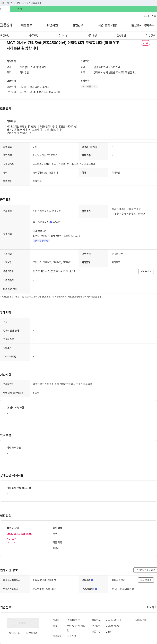The width and height of the screenshot is (157, 644).
Task: Click the company LOGO thumbnail
Action: (23, 623)
